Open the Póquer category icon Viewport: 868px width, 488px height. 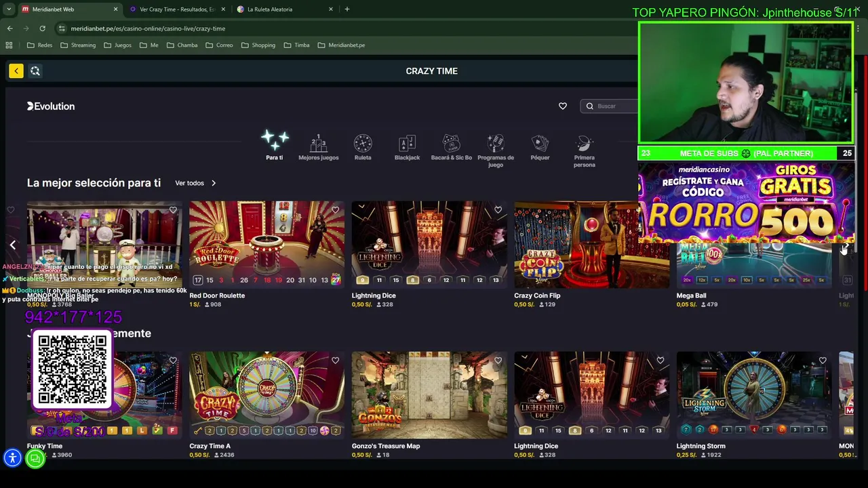[540, 144]
